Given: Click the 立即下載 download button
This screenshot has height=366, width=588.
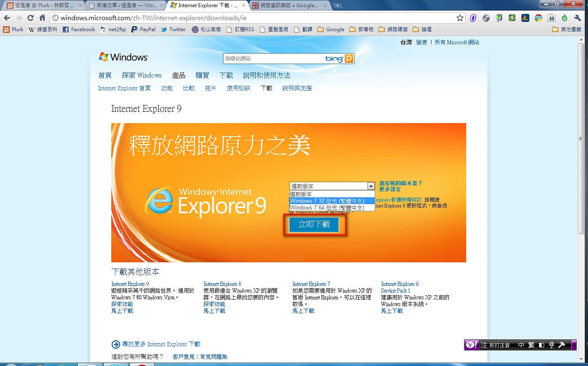Looking at the screenshot, I should click(314, 225).
